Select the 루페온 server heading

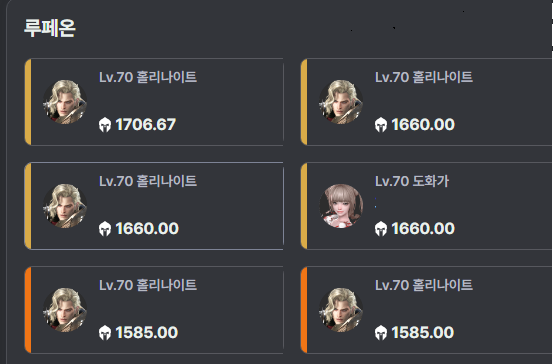point(50,28)
